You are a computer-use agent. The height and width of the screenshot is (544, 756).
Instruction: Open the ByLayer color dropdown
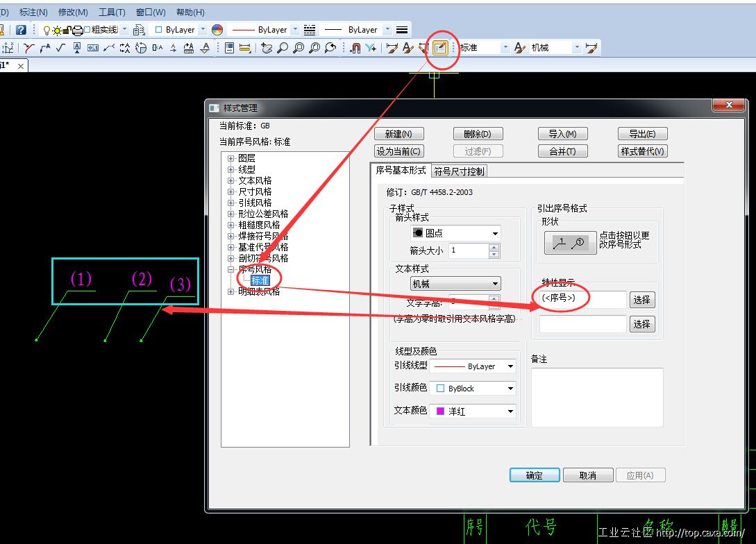click(203, 30)
